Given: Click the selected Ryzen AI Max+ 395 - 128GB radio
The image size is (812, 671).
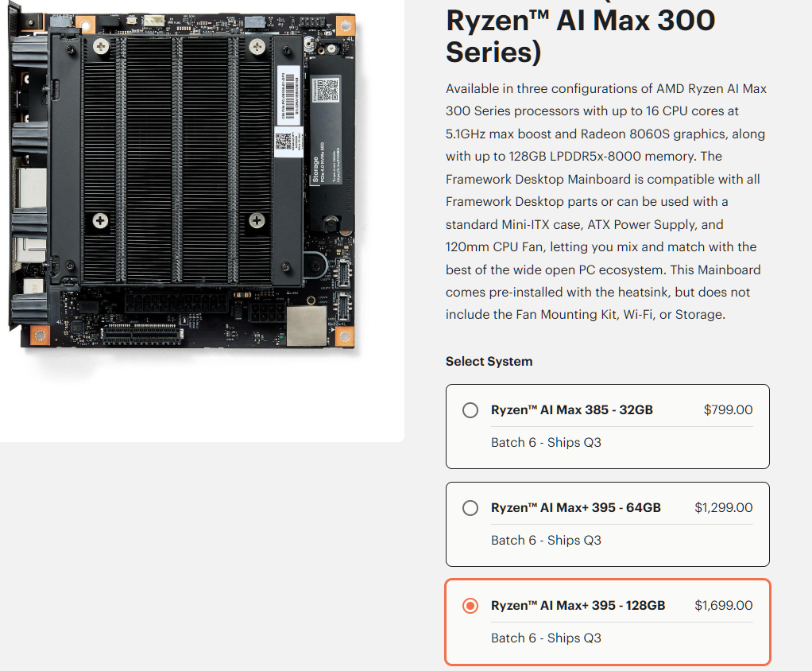Looking at the screenshot, I should click(x=470, y=606).
